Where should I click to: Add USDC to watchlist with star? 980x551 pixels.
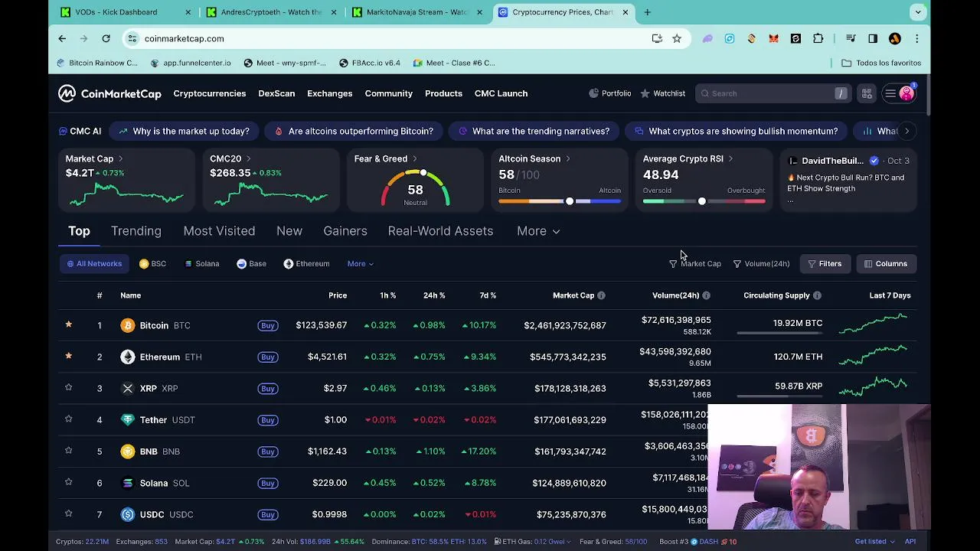[x=68, y=514]
